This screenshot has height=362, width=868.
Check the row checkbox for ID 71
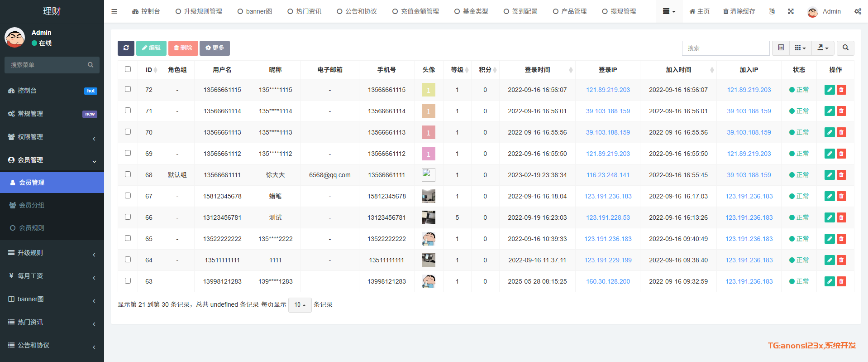click(x=128, y=111)
